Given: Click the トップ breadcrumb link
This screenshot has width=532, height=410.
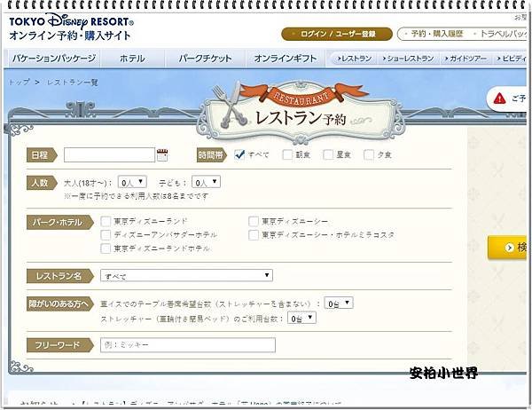Looking at the screenshot, I should [x=20, y=83].
